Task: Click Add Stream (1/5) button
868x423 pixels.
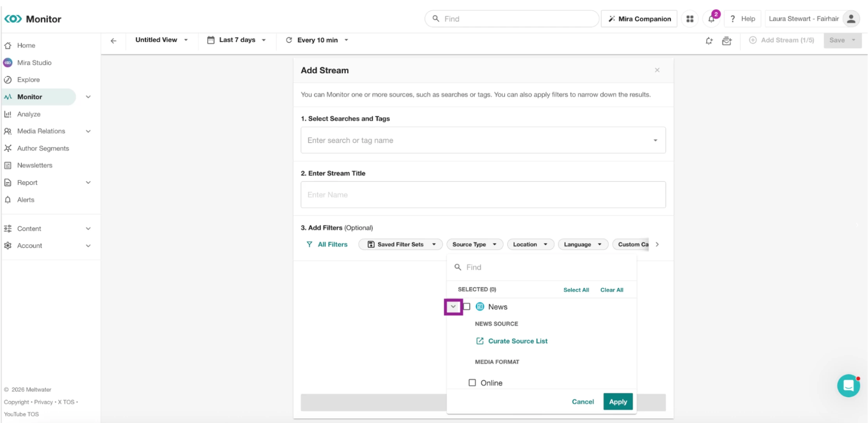Action: click(782, 40)
